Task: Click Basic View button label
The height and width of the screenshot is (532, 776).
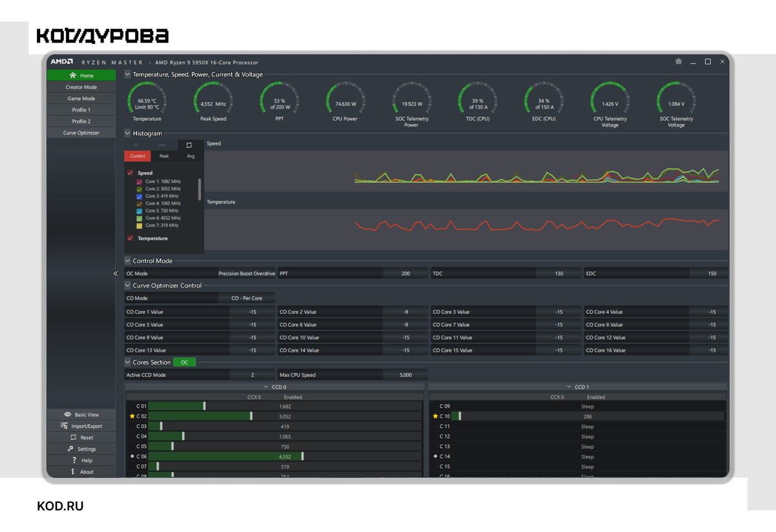Action: (x=87, y=415)
